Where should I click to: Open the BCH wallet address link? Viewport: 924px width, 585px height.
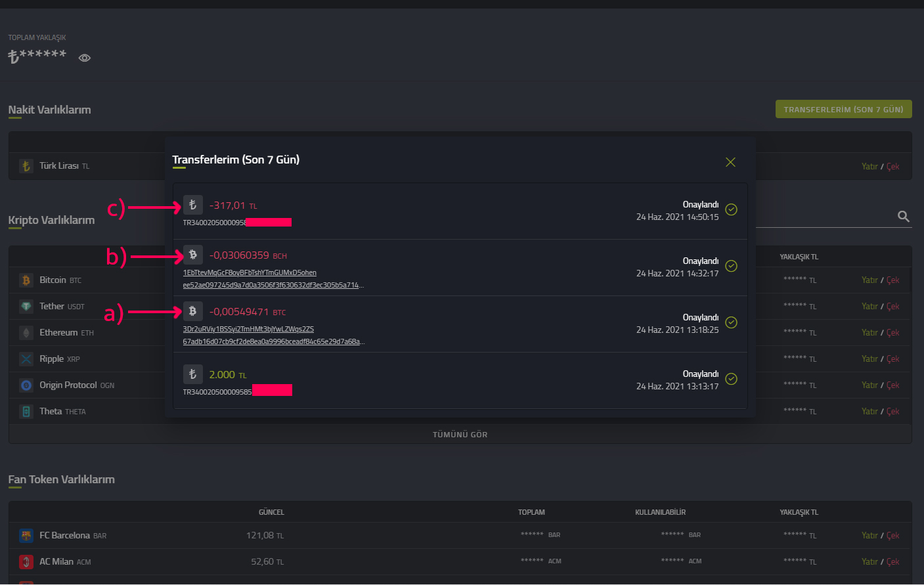(250, 272)
